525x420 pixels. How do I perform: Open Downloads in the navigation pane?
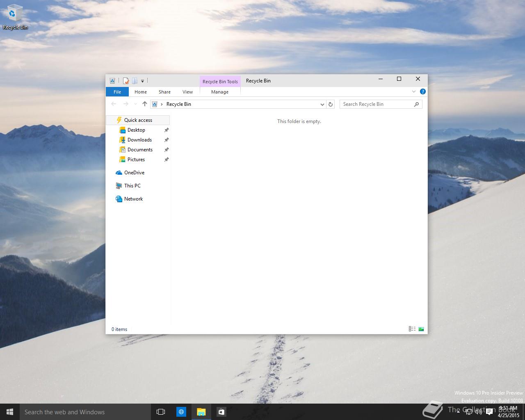[x=139, y=140]
